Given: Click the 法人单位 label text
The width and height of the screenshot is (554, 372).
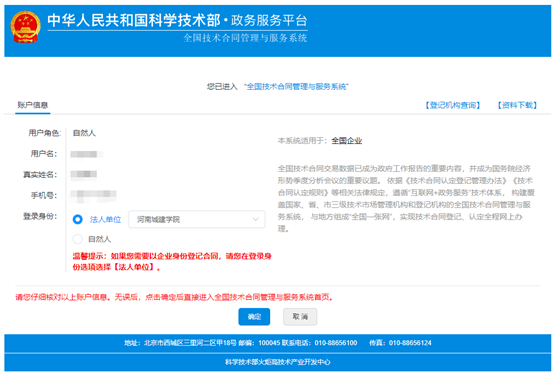Looking at the screenshot, I should (105, 219).
